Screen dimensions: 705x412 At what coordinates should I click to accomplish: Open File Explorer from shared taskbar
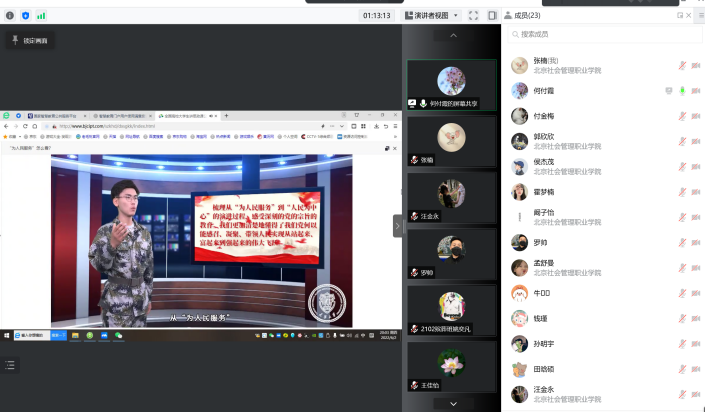(x=75, y=336)
